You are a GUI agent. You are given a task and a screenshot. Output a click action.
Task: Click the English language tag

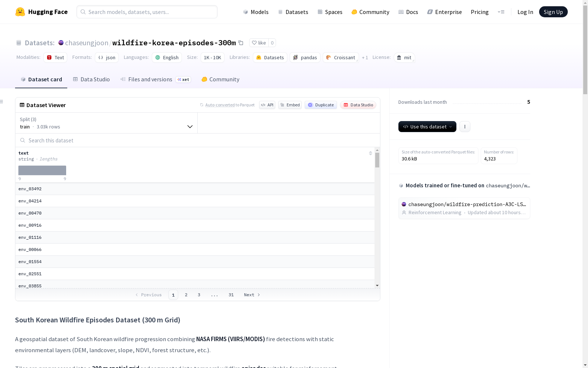click(x=167, y=57)
